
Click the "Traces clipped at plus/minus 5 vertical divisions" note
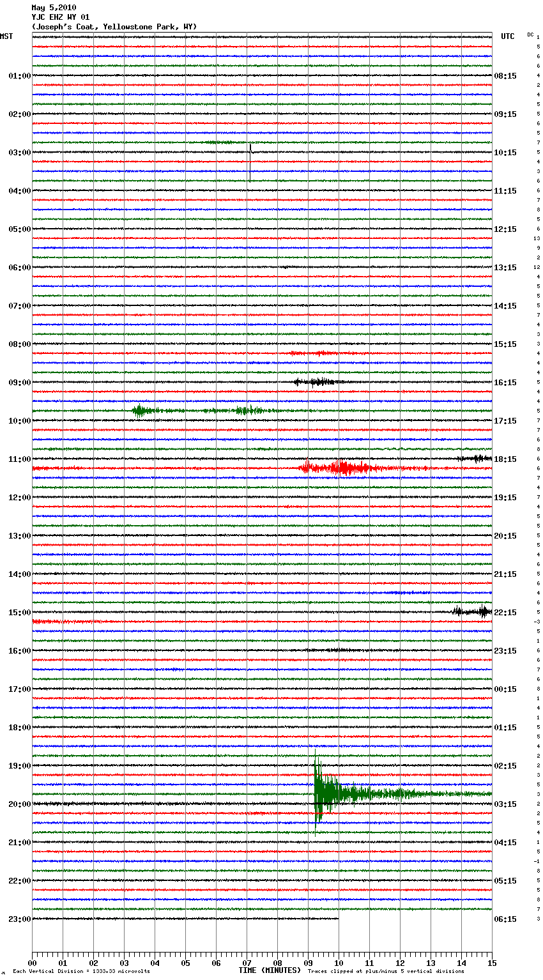coord(386,971)
